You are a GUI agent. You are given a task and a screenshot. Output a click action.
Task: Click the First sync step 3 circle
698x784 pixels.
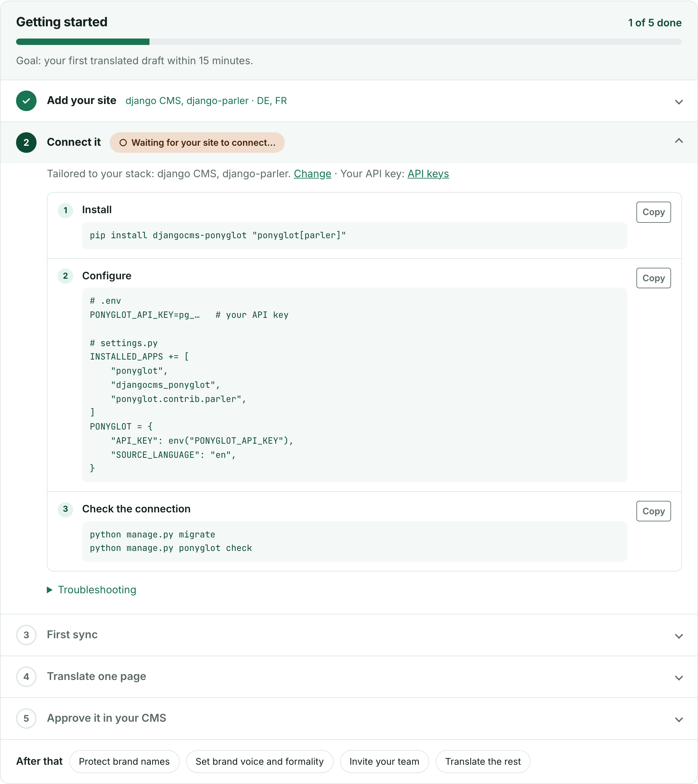point(26,635)
